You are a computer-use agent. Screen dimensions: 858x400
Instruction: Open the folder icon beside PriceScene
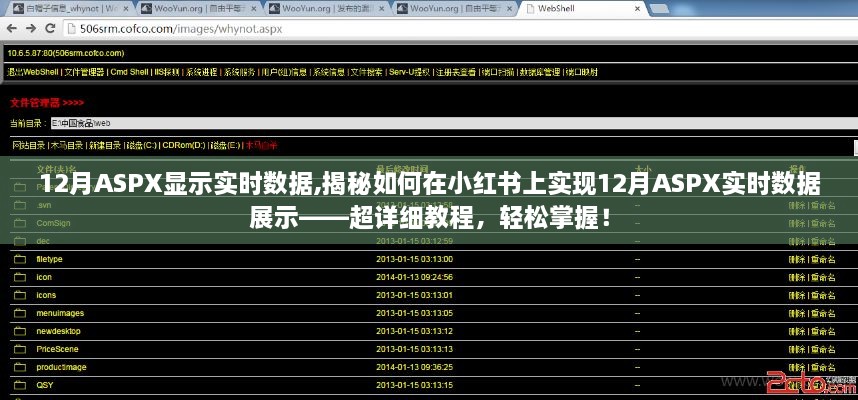pyautogui.click(x=20, y=349)
